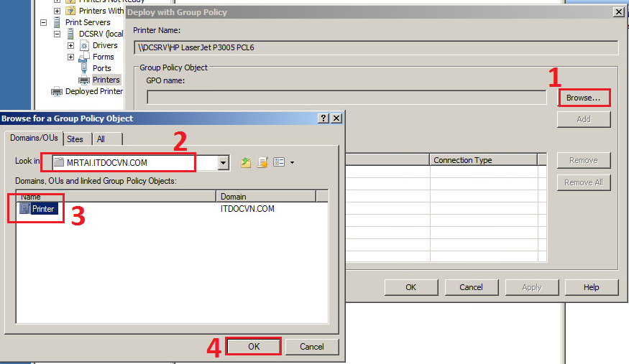The height and width of the screenshot is (364, 629).
Task: Click the Connection Type column header
Action: 483,160
